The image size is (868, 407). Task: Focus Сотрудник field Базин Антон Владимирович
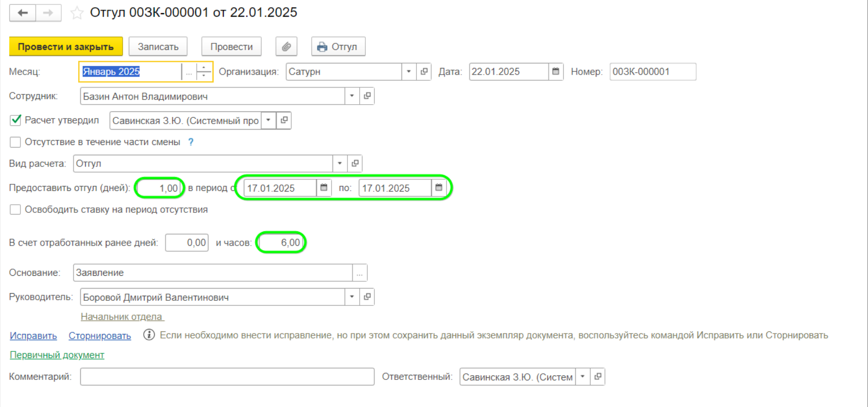coord(212,96)
